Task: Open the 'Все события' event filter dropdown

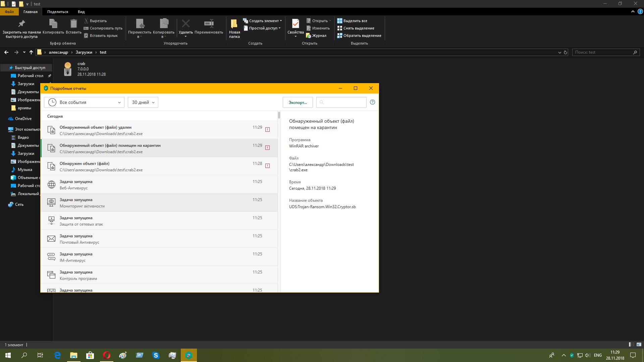Action: point(84,102)
